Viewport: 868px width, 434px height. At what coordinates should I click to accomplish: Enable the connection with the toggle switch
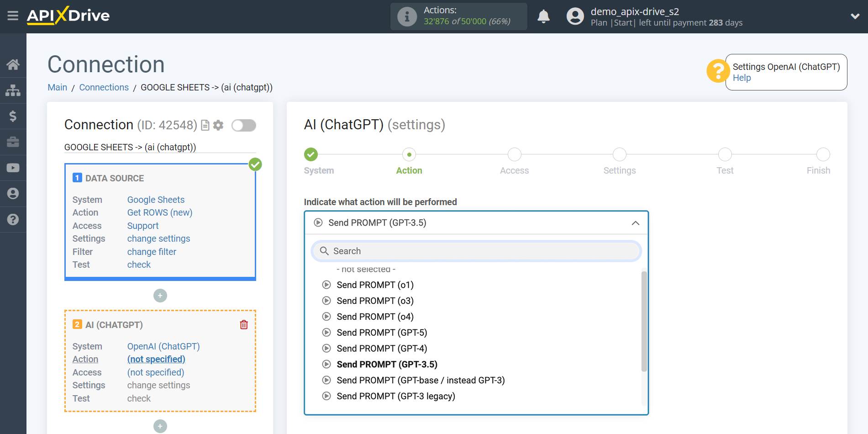coord(243,125)
